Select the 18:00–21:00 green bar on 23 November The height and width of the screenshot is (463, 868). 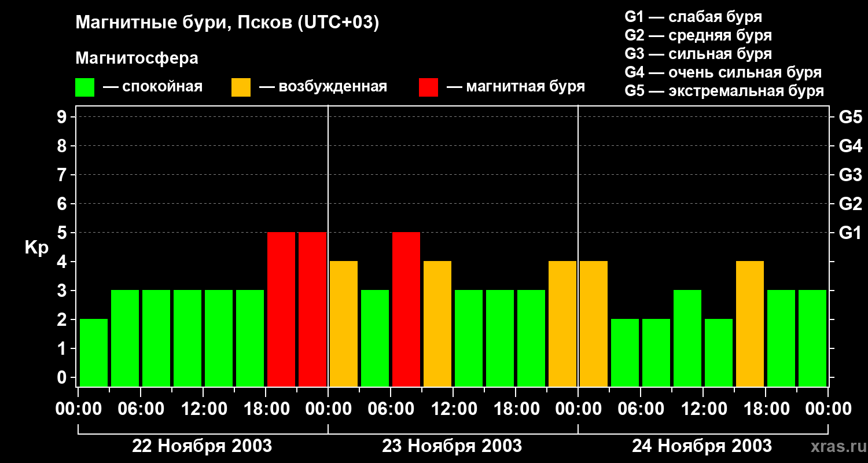[531, 338]
